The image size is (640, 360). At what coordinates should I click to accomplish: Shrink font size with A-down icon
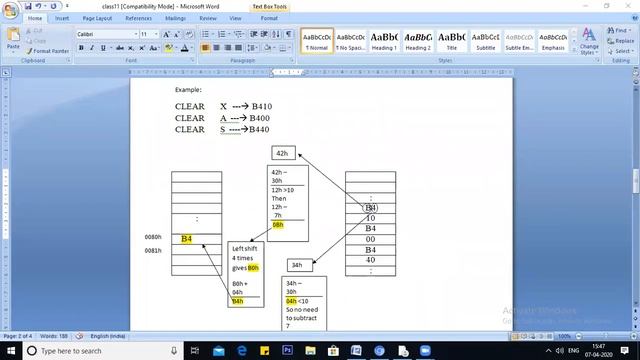(177, 35)
